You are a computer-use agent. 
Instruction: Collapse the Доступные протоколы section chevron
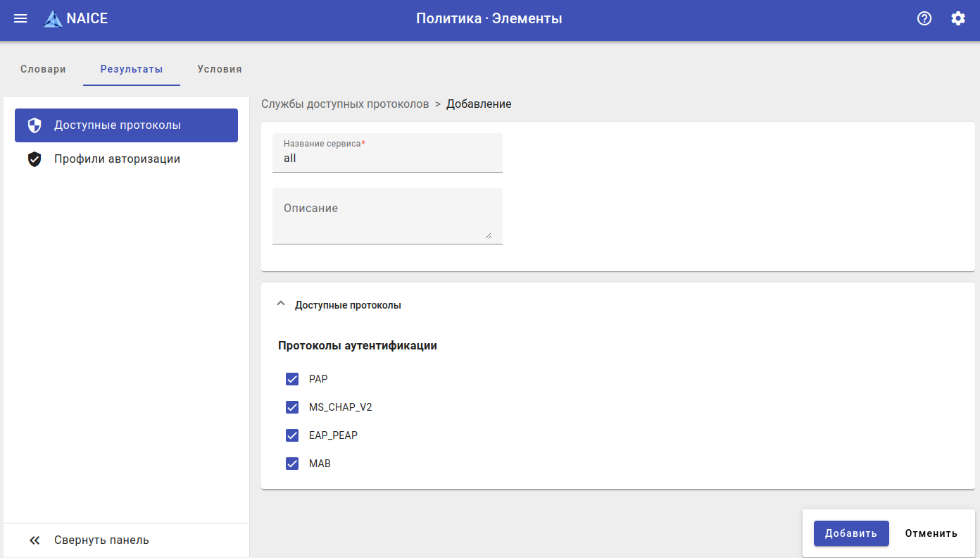tap(281, 304)
